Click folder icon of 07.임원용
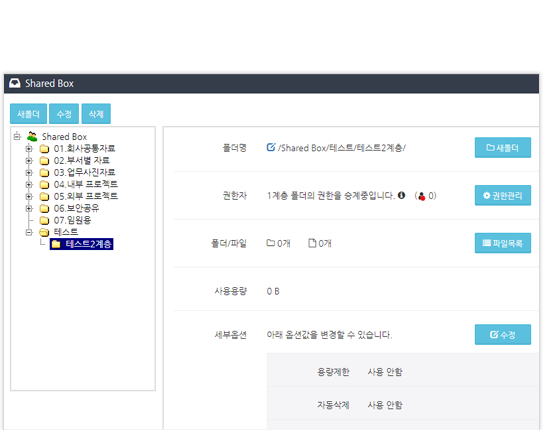543x430 pixels. tap(44, 221)
